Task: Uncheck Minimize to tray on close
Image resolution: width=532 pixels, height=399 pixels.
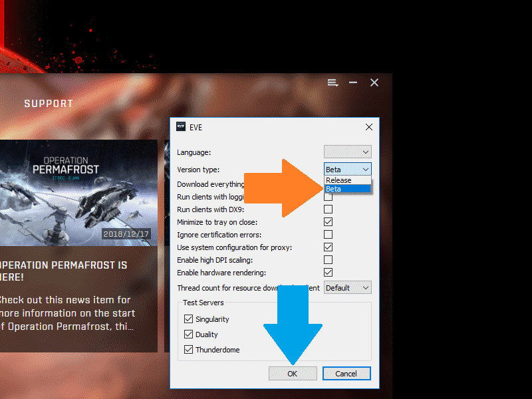Action: pos(328,222)
